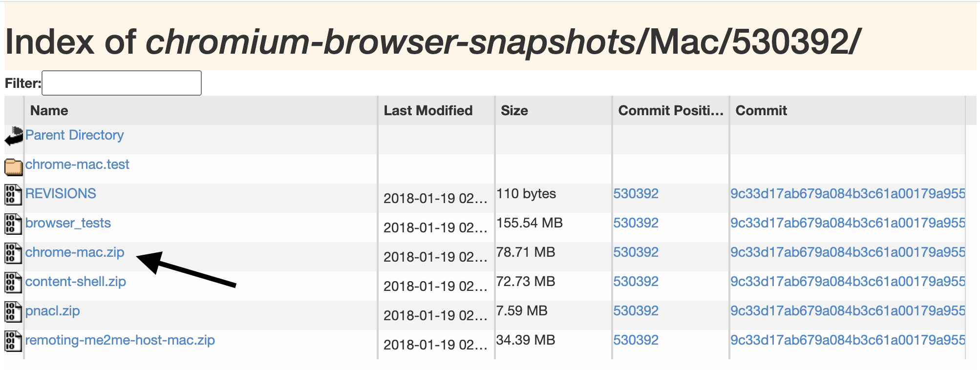Viewport: 980px width, 370px height.
Task: Open the Parent Directory link
Action: pyautogui.click(x=74, y=135)
